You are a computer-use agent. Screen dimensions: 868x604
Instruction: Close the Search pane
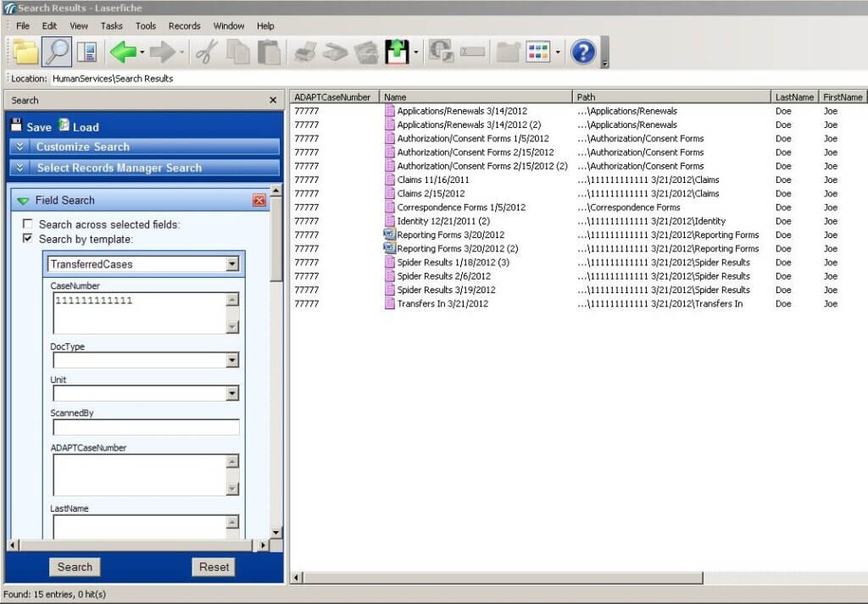coord(273,100)
